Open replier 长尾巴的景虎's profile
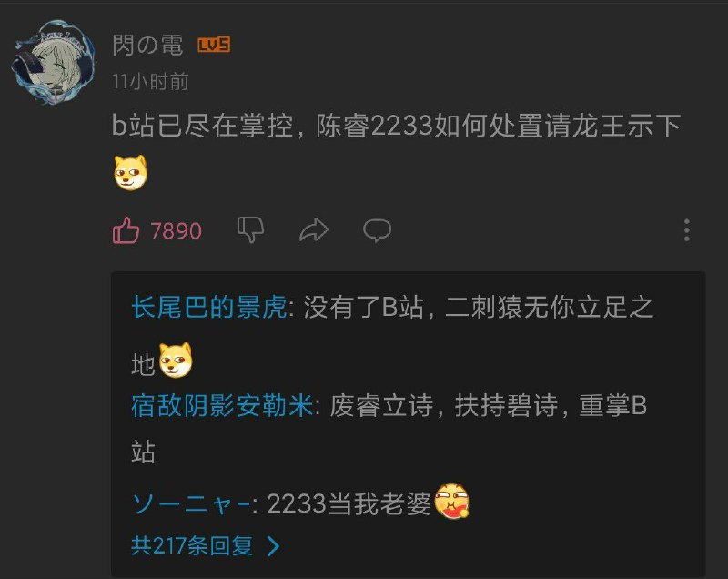This screenshot has height=579, width=728. [x=209, y=307]
